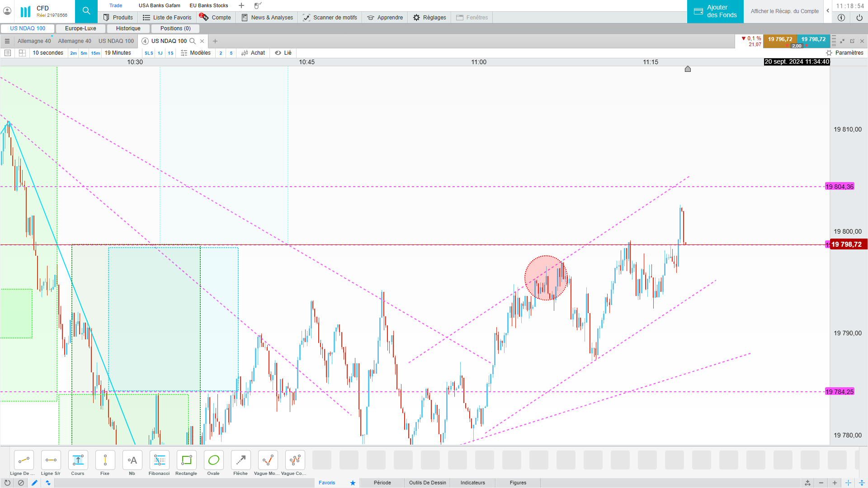The image size is (868, 488).
Task: Open the Indicateurs bottom tab
Action: 472,483
